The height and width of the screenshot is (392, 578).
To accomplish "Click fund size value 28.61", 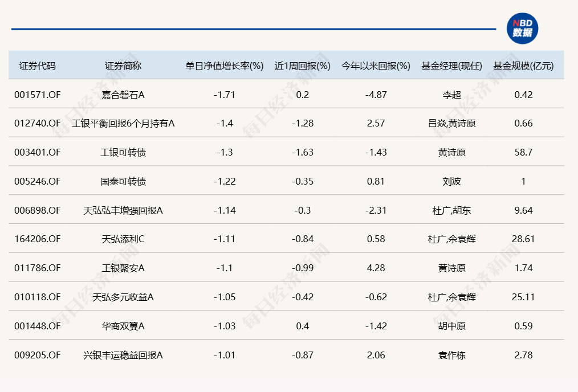I will 523,239.
